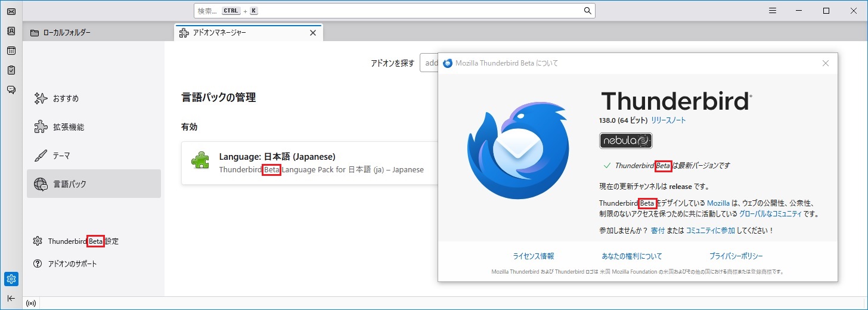The height and width of the screenshot is (310, 868).
Task: Open Thunderbird Beta 設定 link
Action: 82,241
